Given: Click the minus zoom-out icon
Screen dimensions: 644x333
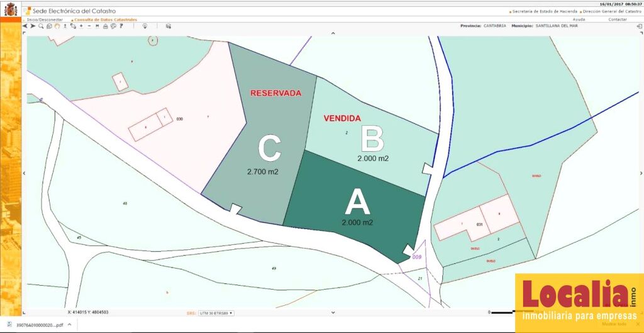Looking at the screenshot, I should pos(89,26).
